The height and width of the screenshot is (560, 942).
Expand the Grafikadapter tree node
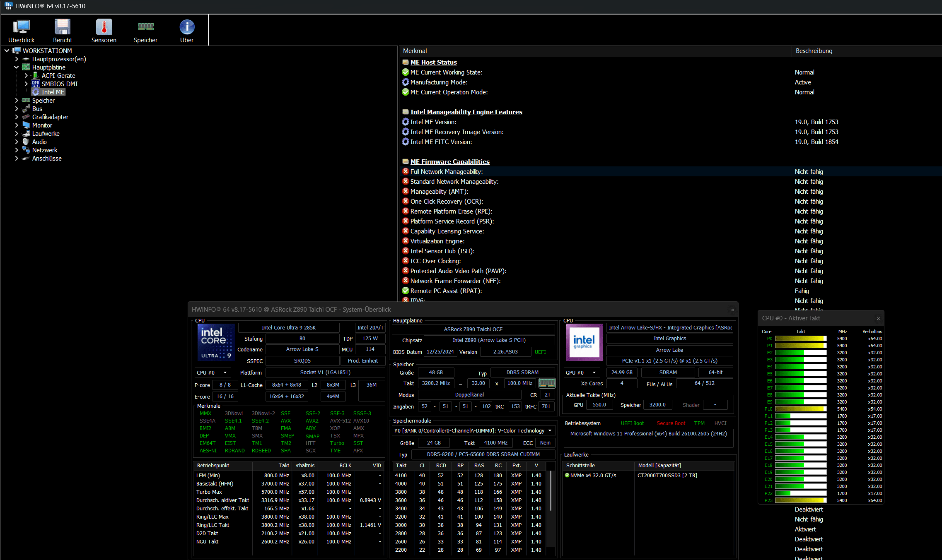17,117
